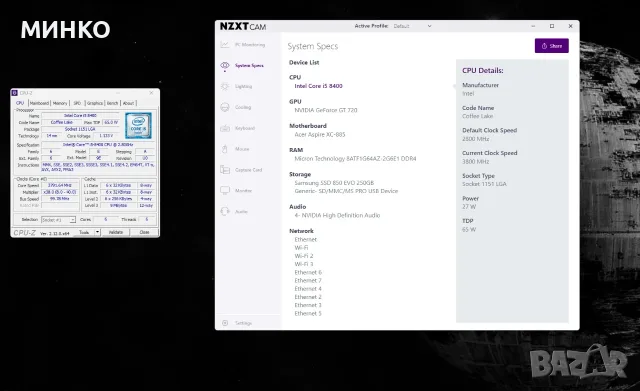Screen dimensions: 640x391
Task: Select the Ethernet 3 network entry
Action: click(x=308, y=305)
